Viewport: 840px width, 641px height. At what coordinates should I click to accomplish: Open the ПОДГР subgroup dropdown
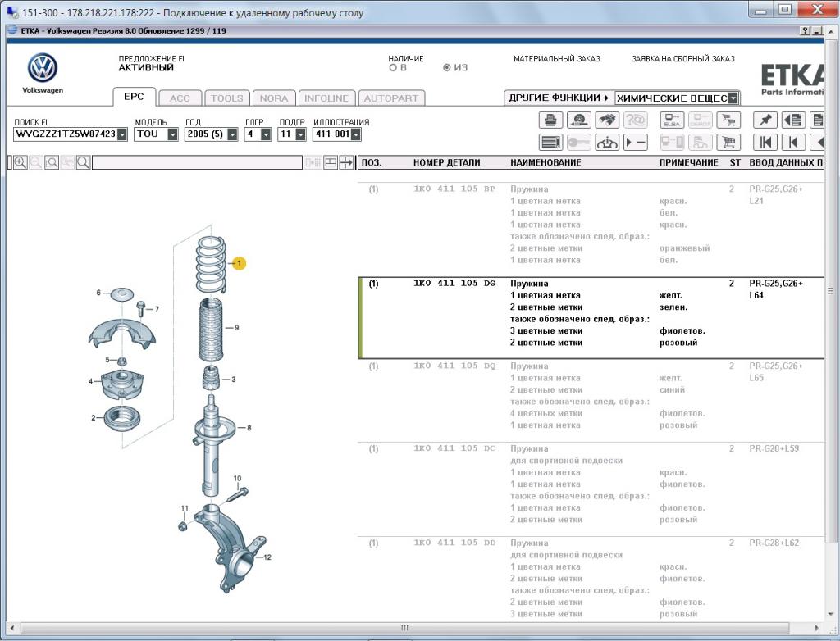300,134
